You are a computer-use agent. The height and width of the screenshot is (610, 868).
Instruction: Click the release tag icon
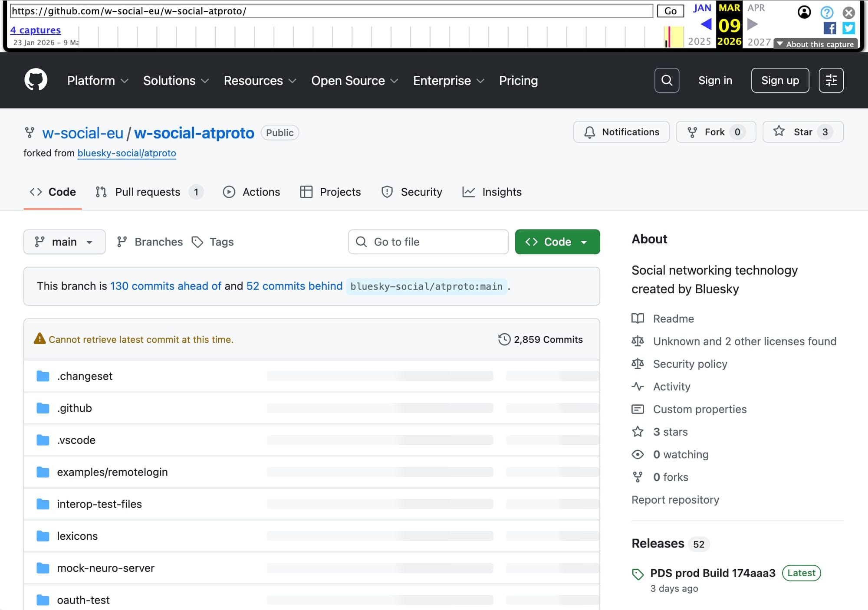point(638,574)
